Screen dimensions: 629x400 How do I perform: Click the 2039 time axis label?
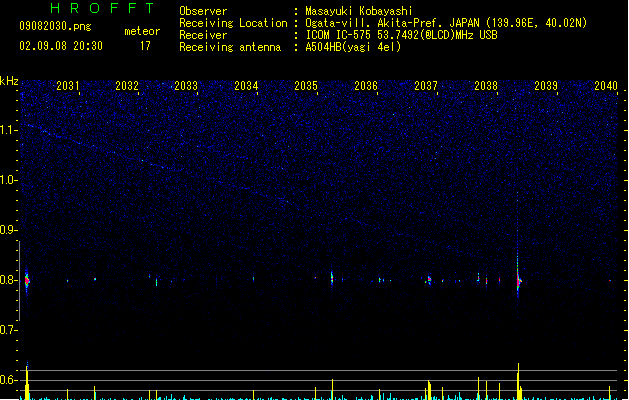click(x=546, y=86)
